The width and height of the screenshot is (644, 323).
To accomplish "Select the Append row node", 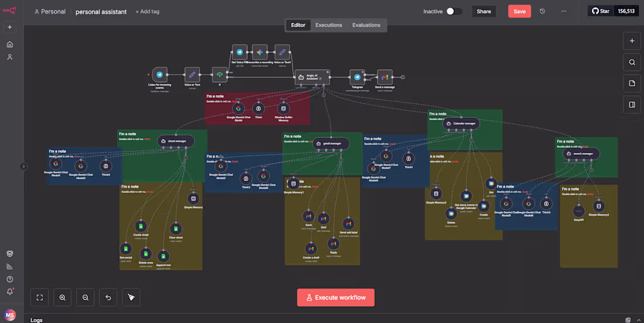I will [163, 256].
